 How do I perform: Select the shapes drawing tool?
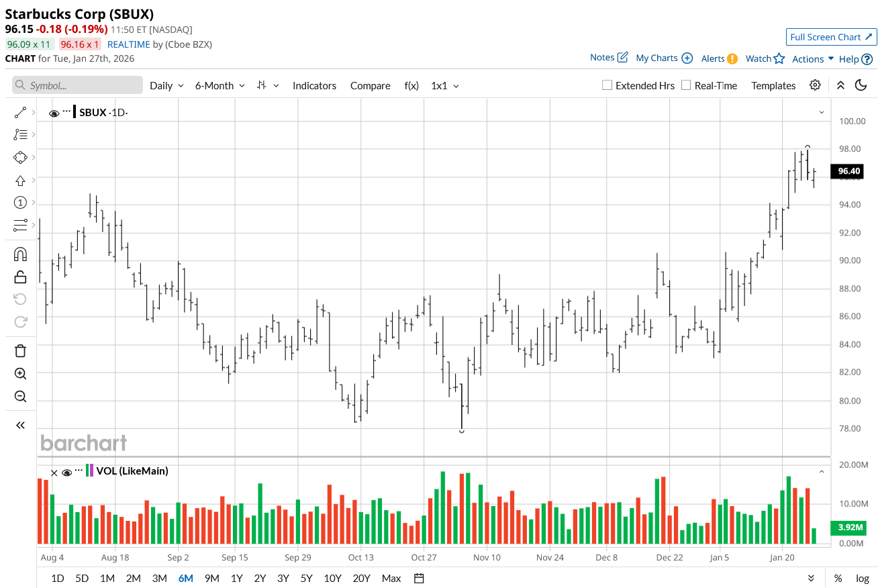(20, 157)
